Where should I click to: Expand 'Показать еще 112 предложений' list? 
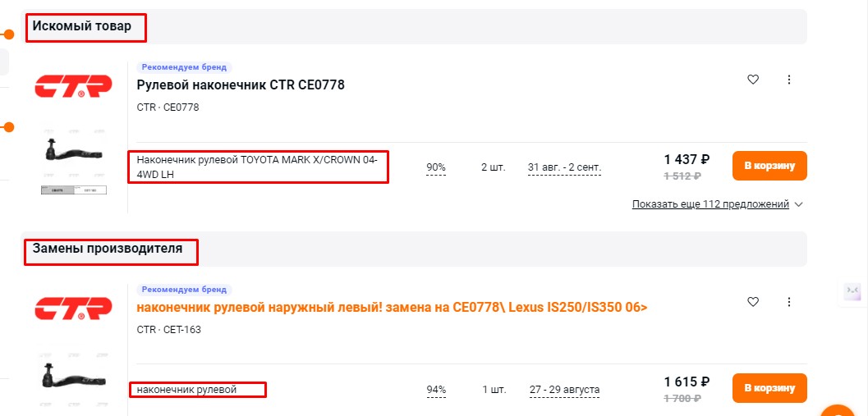pyautogui.click(x=710, y=204)
